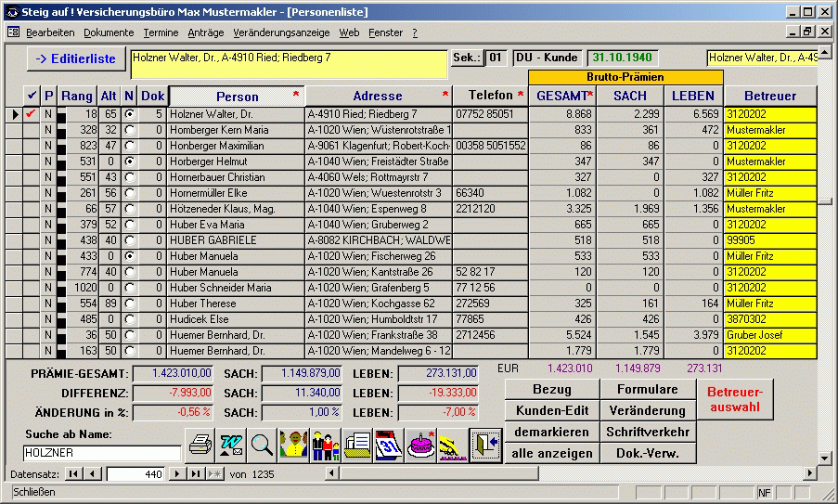The height and width of the screenshot is (504, 838).
Task: Select the N radio button for Horberger Helmut
Action: (129, 162)
